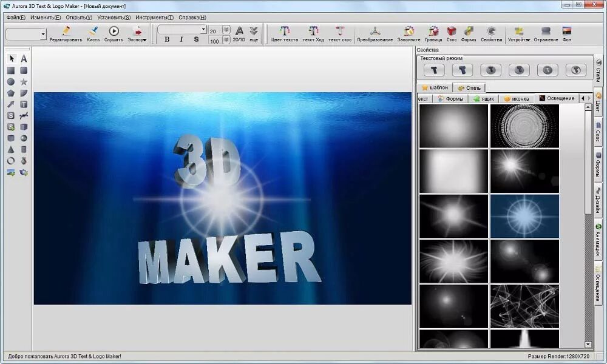607x364 pixels.
Task: Open the far-left toolbar combo box
Action: pyautogui.click(x=43, y=34)
